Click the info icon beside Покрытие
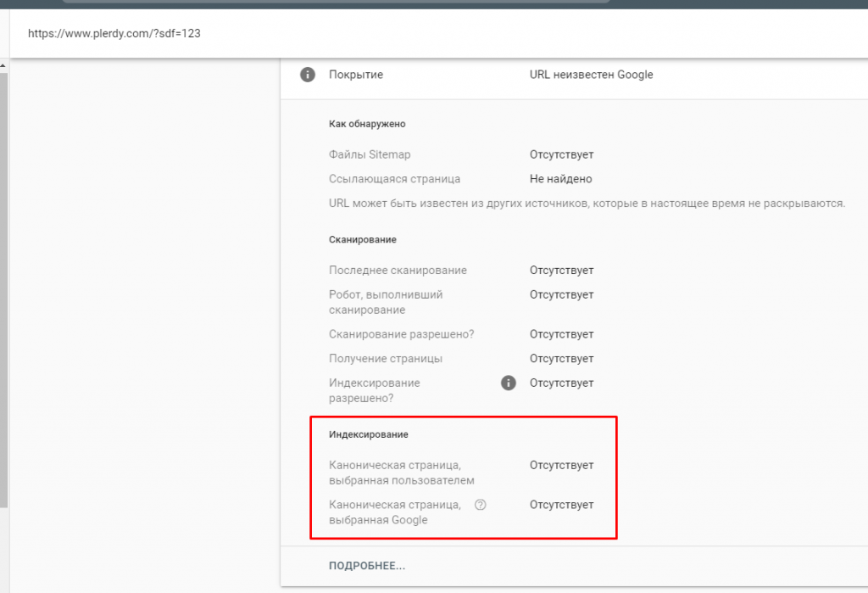The height and width of the screenshot is (593, 868). tap(308, 75)
